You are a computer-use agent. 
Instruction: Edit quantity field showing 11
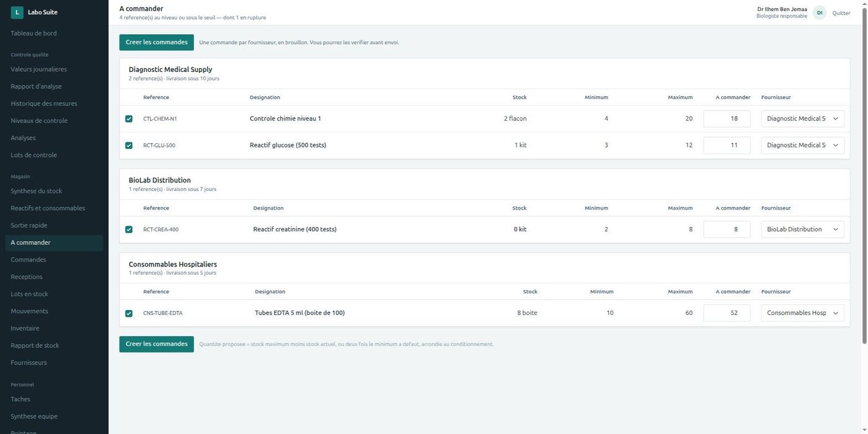tap(727, 145)
